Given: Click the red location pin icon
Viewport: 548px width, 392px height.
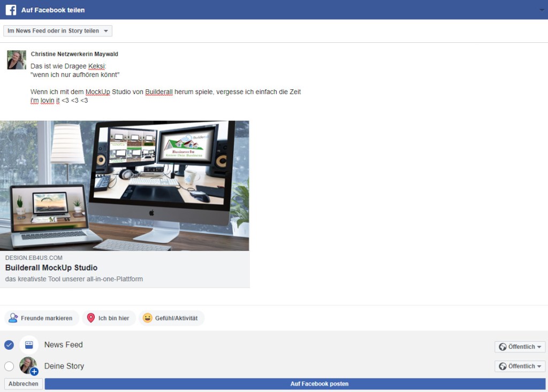Looking at the screenshot, I should tap(90, 318).
